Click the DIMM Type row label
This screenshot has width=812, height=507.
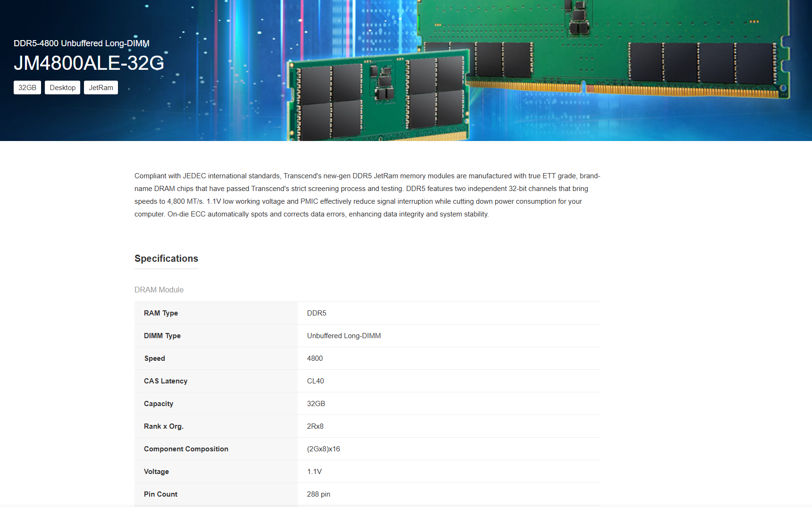coord(162,336)
